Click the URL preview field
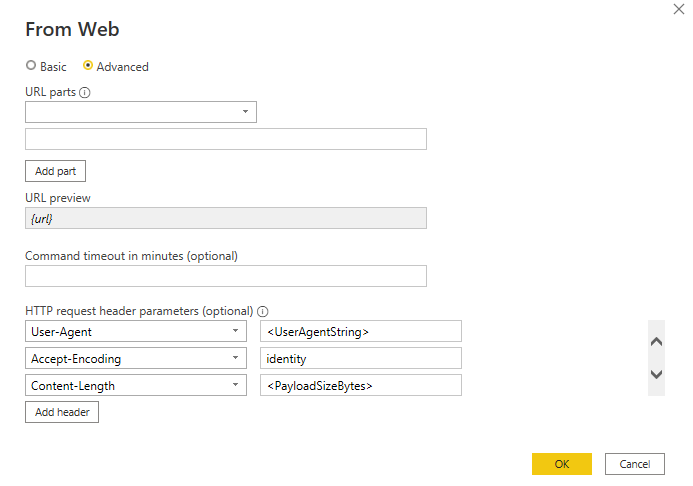The image size is (693, 486). (226, 218)
